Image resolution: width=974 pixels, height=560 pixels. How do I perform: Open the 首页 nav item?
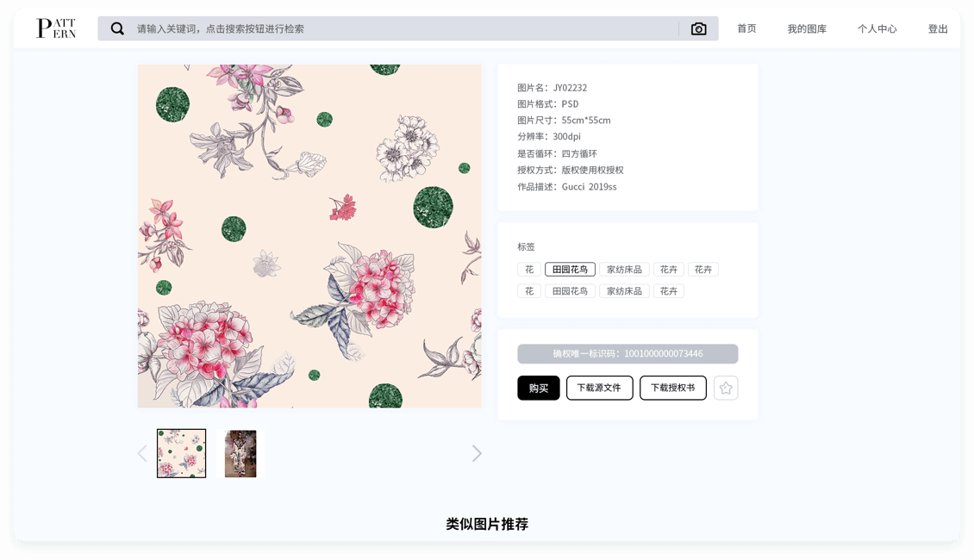(746, 28)
